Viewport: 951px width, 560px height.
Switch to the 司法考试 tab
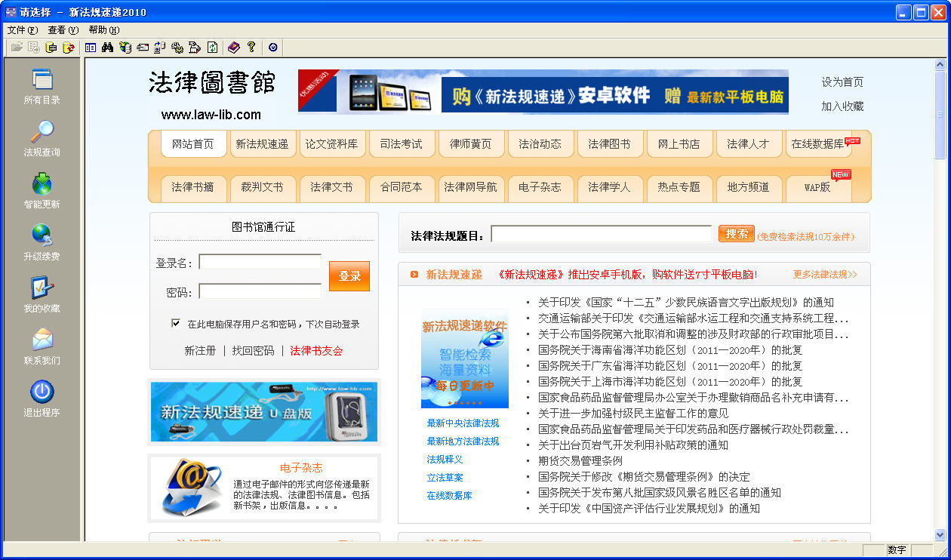(401, 144)
